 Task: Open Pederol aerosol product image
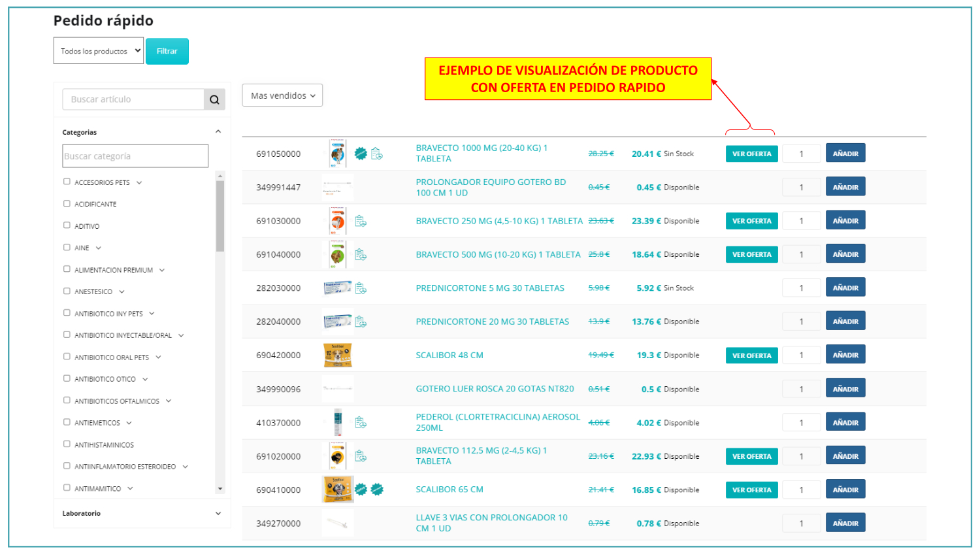pos(338,422)
